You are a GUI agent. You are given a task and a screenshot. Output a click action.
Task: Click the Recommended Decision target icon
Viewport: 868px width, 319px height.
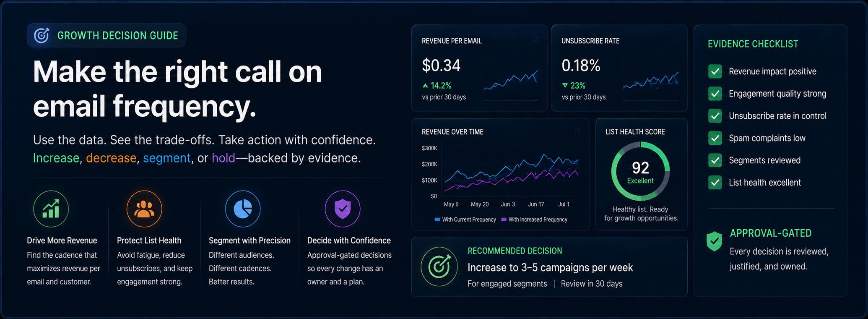pyautogui.click(x=439, y=267)
